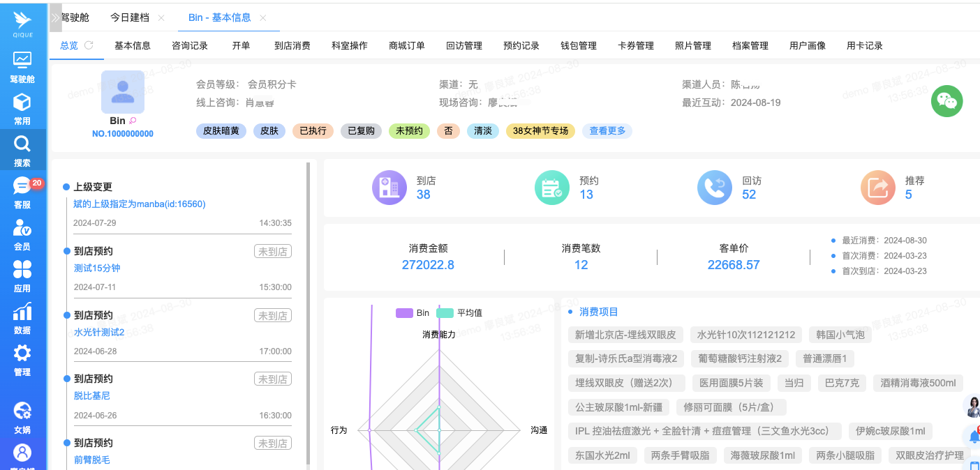This screenshot has width=980, height=470.
Task: Click the timeline panel vertical scrollbar
Action: click(308, 314)
